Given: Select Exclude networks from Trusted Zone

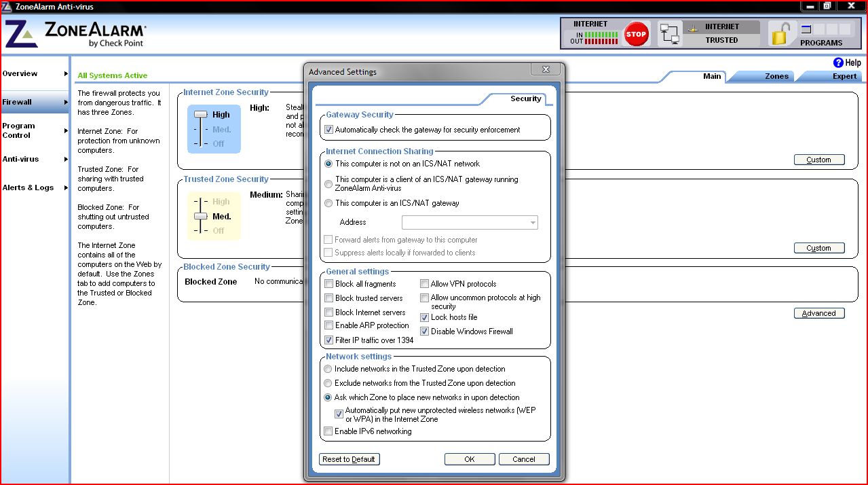Looking at the screenshot, I should [328, 383].
